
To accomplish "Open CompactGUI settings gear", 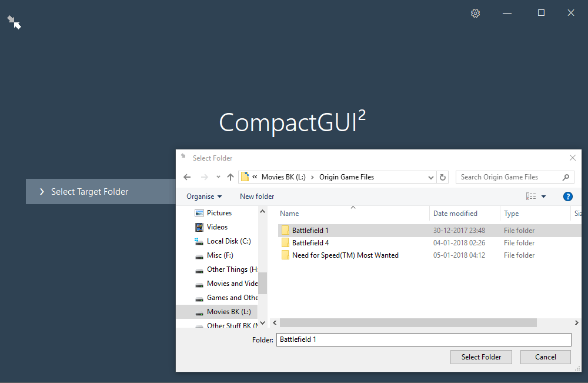I will point(475,13).
